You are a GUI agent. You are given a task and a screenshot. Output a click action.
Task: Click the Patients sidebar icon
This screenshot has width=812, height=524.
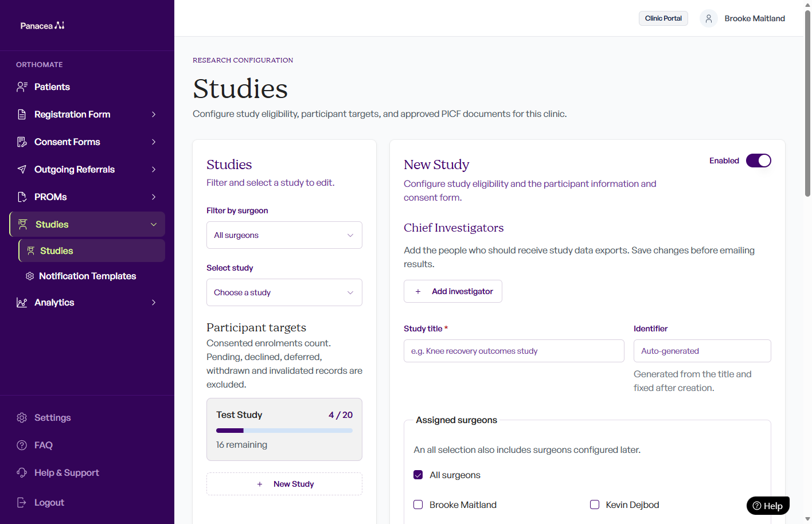[x=22, y=87]
